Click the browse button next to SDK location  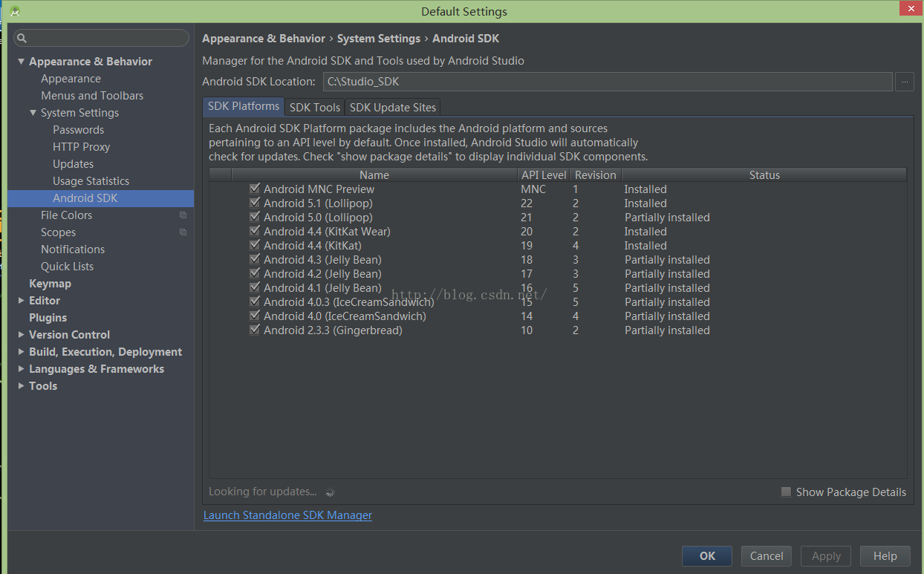[904, 82]
